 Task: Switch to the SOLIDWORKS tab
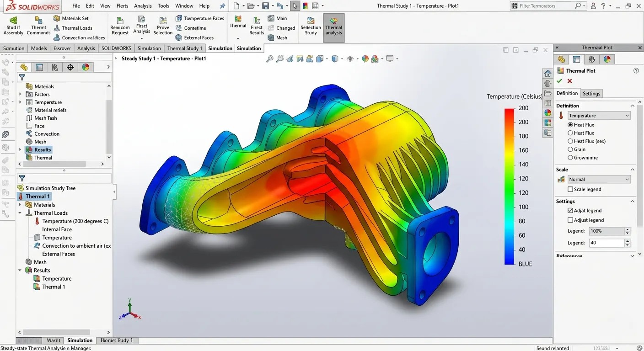(x=116, y=48)
